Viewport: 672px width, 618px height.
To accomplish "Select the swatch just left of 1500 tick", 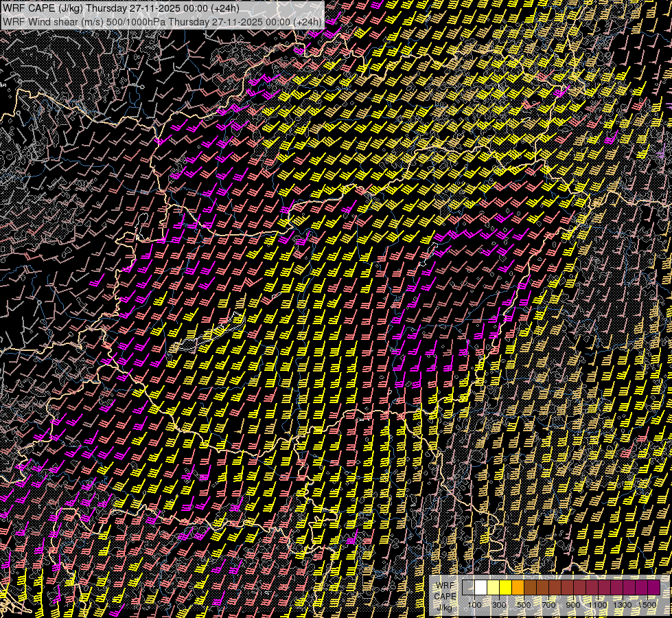I will point(641,588).
